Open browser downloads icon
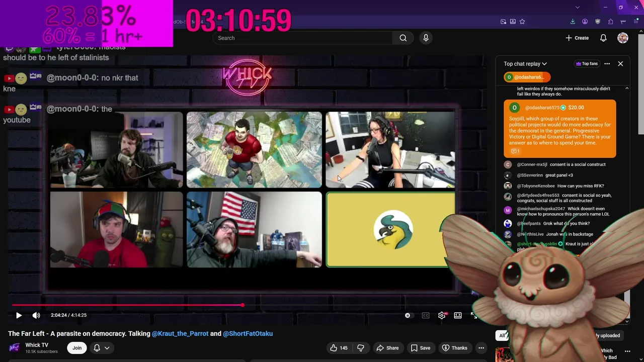This screenshot has height=362, width=644. [x=573, y=22]
